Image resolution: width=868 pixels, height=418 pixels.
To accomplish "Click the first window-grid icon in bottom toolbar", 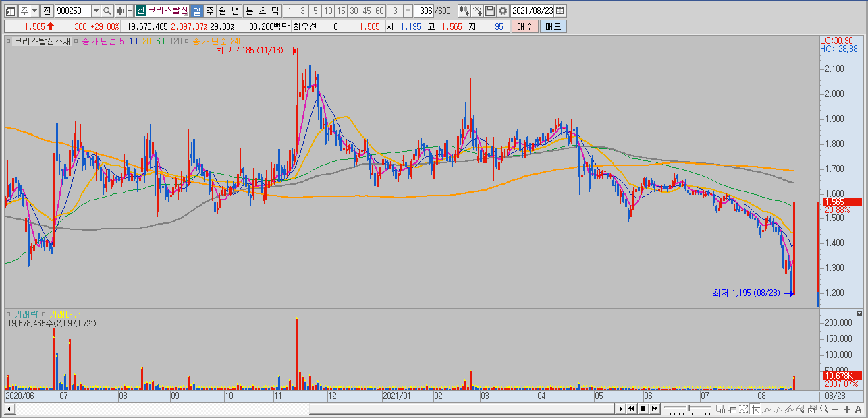I will coord(720,409).
